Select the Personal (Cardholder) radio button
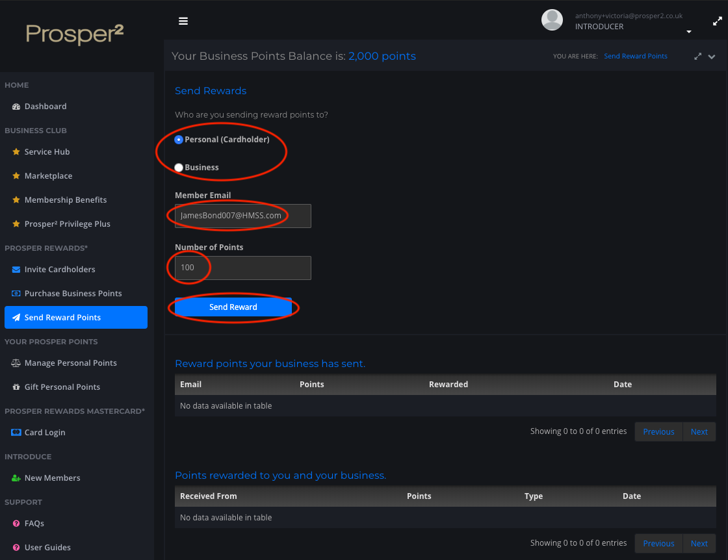This screenshot has height=560, width=728. 179,140
